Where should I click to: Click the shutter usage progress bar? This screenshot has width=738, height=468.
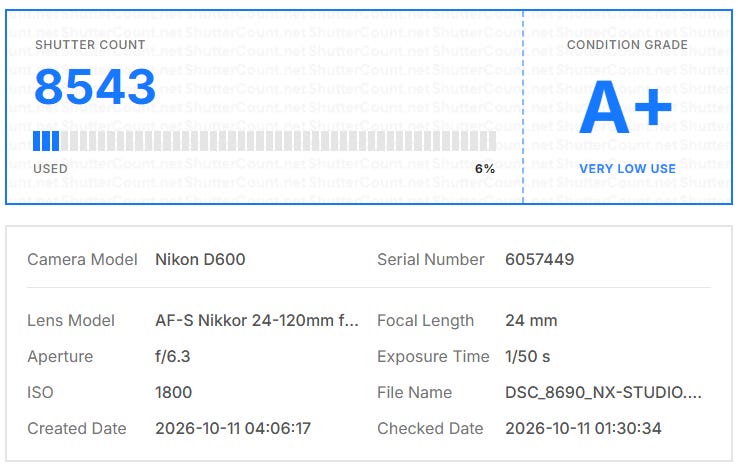265,141
